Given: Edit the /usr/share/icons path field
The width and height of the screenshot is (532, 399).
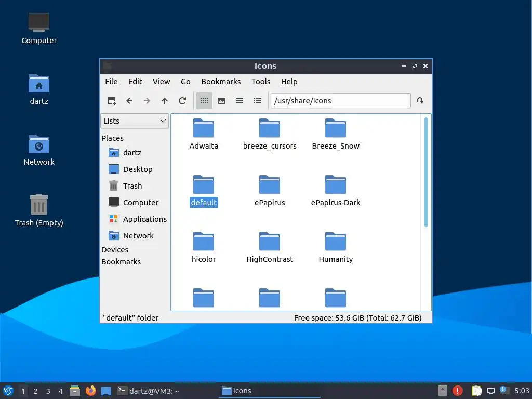Looking at the screenshot, I should click(x=341, y=101).
